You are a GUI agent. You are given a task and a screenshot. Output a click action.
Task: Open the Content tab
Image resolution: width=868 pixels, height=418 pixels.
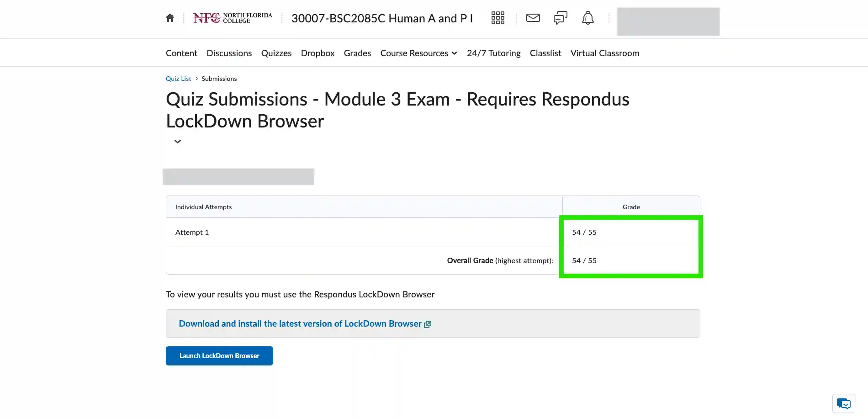coord(181,53)
